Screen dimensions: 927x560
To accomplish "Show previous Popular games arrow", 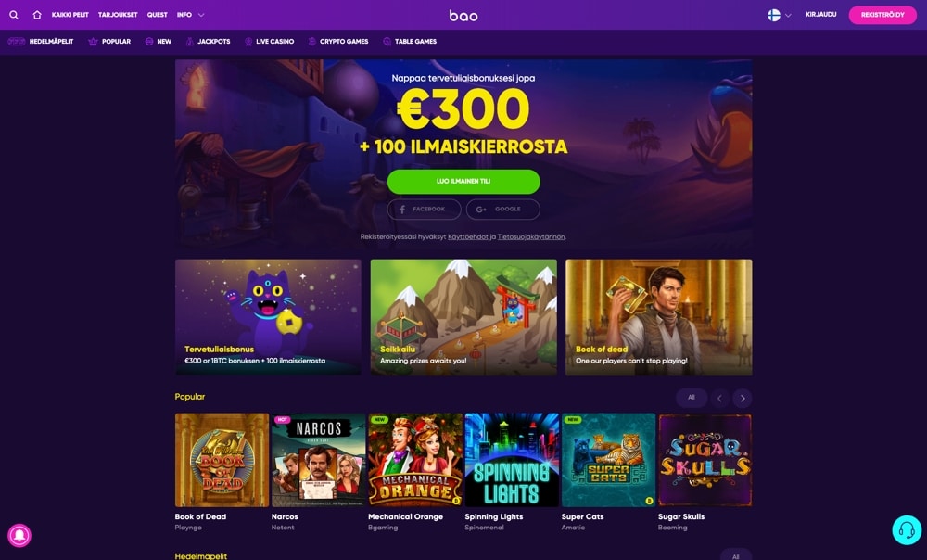I will point(719,399).
